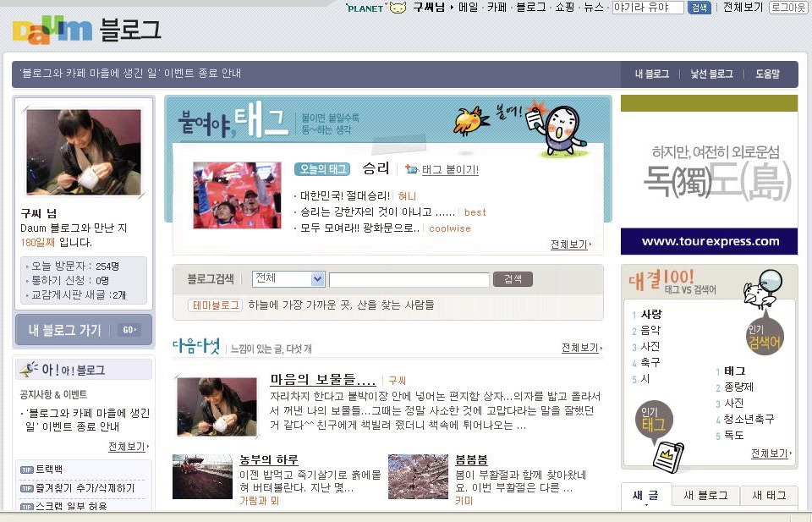Image resolution: width=812 pixels, height=522 pixels.
Task: Click the 농부의 하루 thumbnail
Action: click(x=202, y=476)
